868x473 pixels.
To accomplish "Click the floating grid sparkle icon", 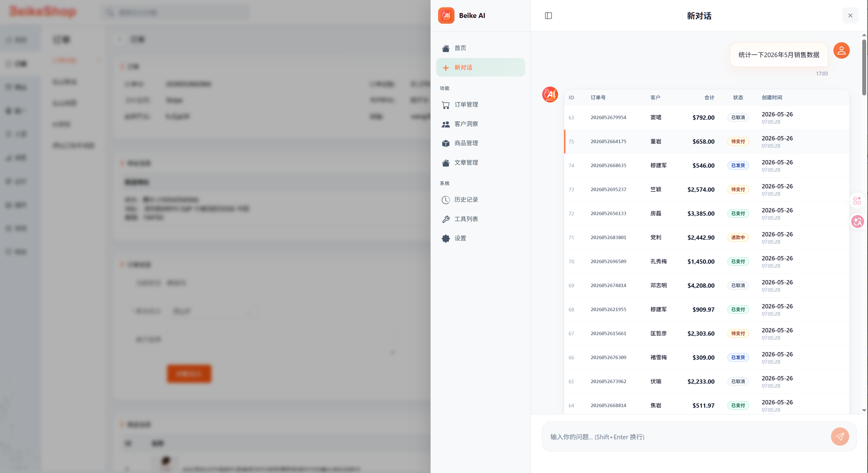I will pos(857,201).
